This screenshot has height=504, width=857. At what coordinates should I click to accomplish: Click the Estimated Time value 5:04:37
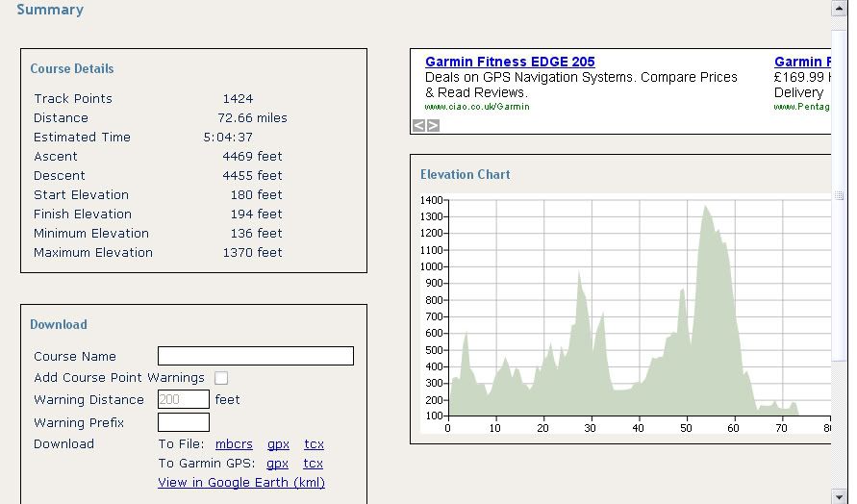(x=228, y=138)
